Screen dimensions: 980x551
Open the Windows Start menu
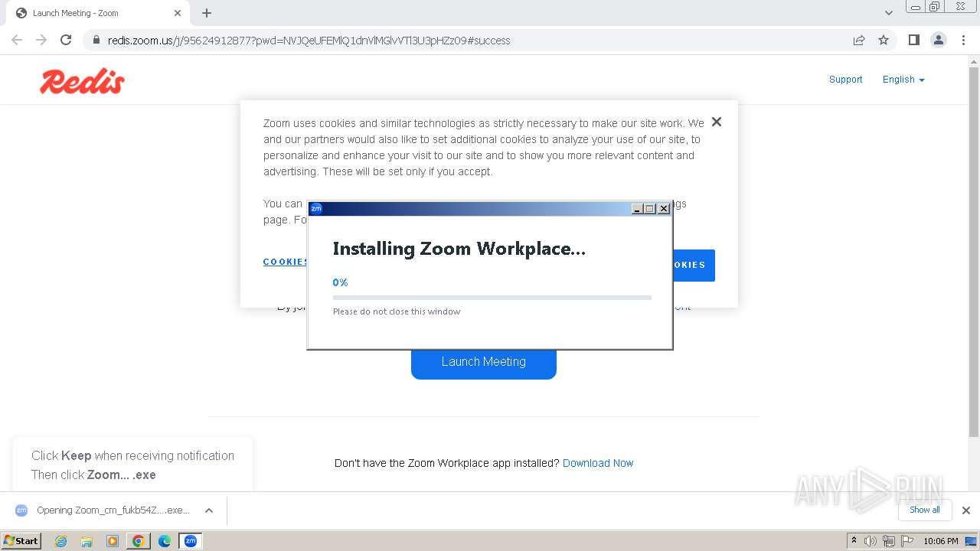pos(21,540)
